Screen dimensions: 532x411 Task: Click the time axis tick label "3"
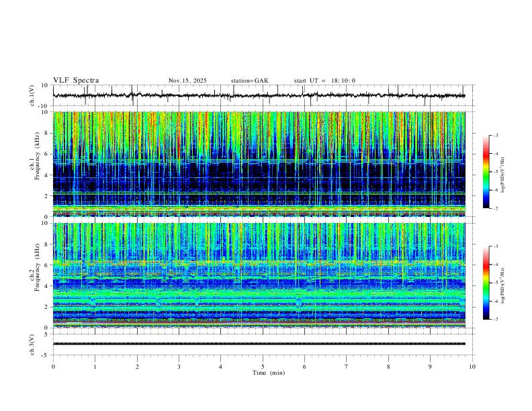179,367
